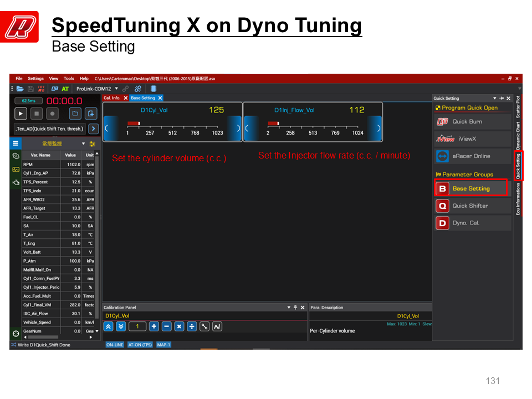Click the save disk icon in toolbar
The width and height of the screenshot is (532, 399).
[x=30, y=89]
